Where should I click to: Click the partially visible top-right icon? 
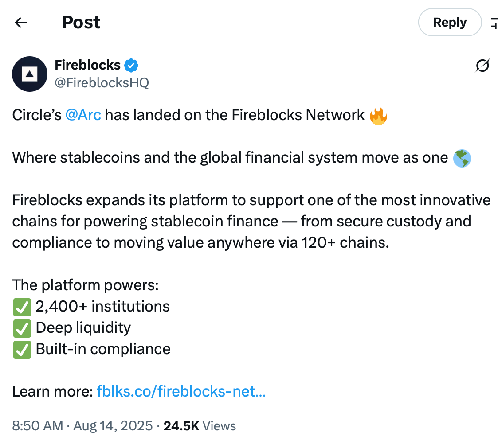tap(494, 23)
